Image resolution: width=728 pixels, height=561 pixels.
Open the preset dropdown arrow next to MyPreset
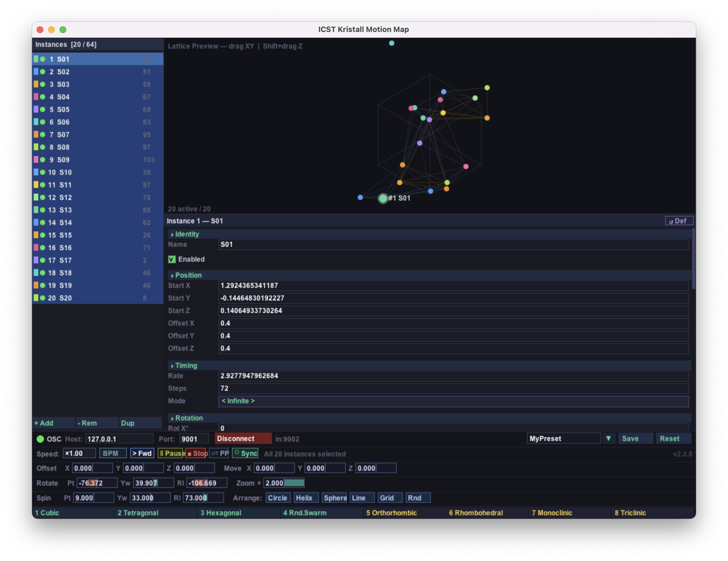pos(608,438)
